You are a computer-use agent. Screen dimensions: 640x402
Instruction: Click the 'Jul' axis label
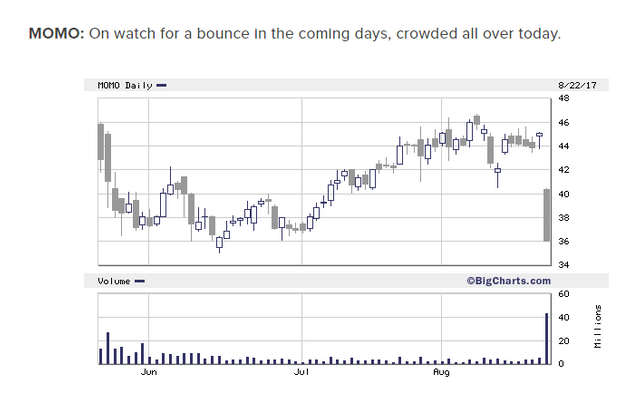tap(302, 372)
